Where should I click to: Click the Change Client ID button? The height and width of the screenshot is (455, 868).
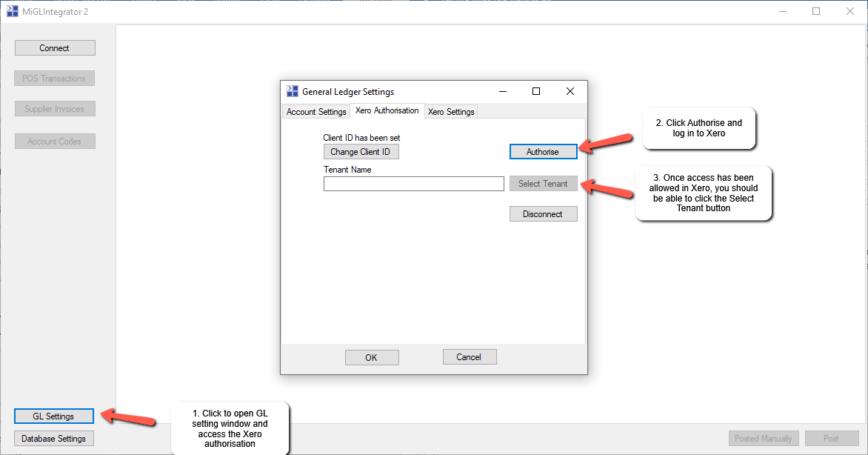(x=361, y=152)
